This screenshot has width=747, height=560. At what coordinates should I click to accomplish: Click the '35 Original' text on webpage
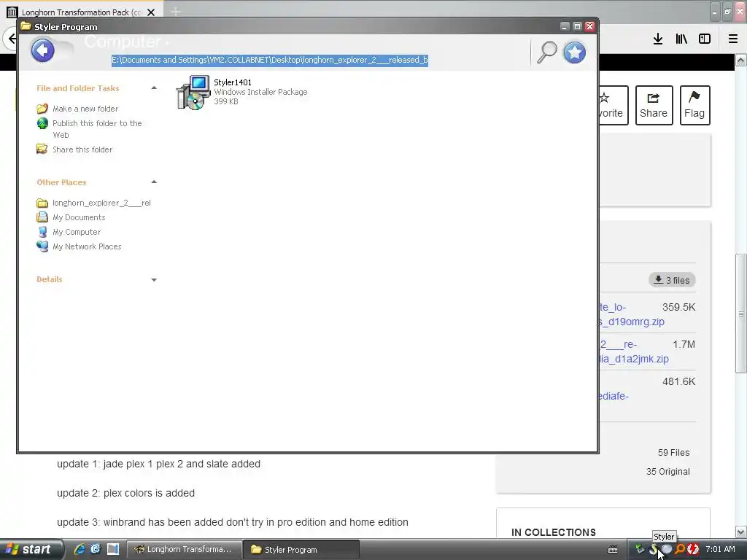(668, 472)
